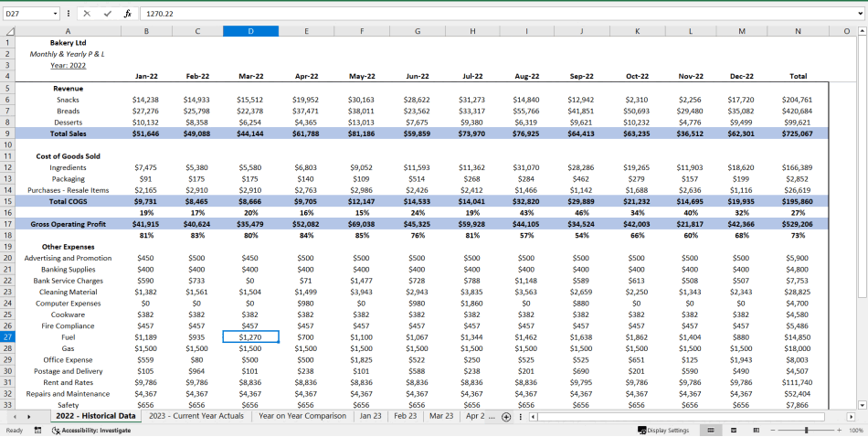Image resolution: width=868 pixels, height=437 pixels.
Task: Click the Rent and Rates total $111,740
Action: 798,382
